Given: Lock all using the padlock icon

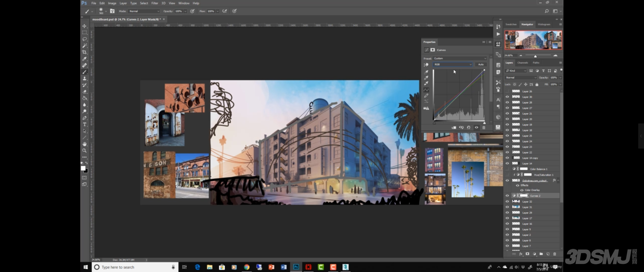Looking at the screenshot, I should point(537,84).
